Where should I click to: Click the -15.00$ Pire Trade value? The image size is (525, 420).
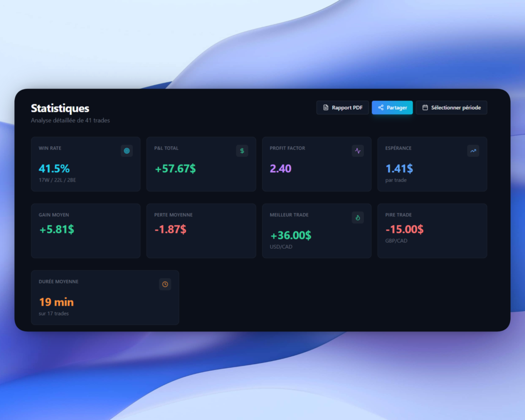(x=405, y=229)
